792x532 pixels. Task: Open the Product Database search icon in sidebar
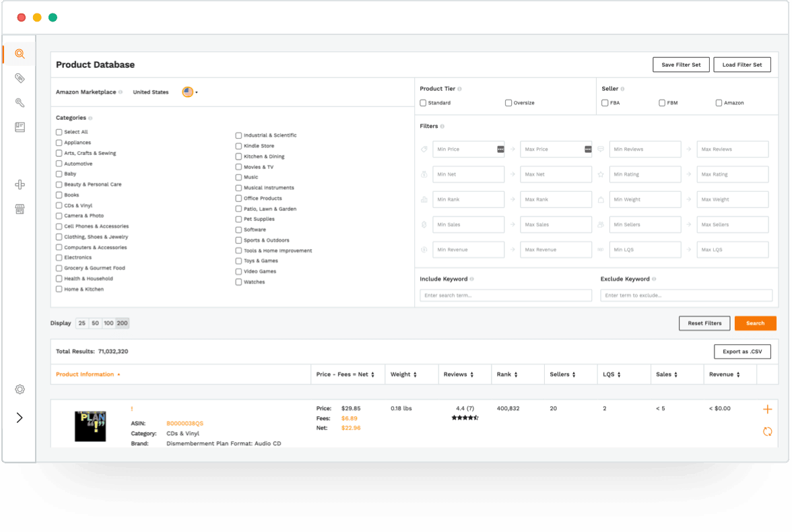click(20, 54)
